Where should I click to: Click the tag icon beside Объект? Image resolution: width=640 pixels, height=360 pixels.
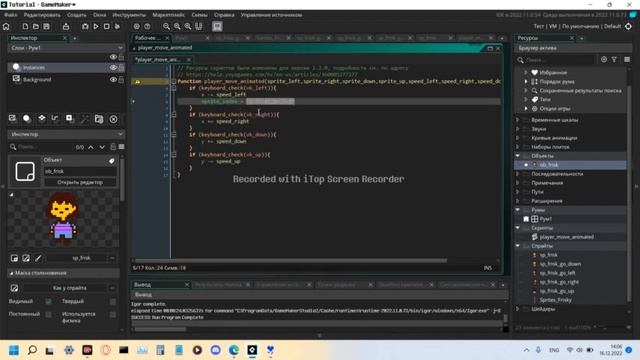point(112,161)
